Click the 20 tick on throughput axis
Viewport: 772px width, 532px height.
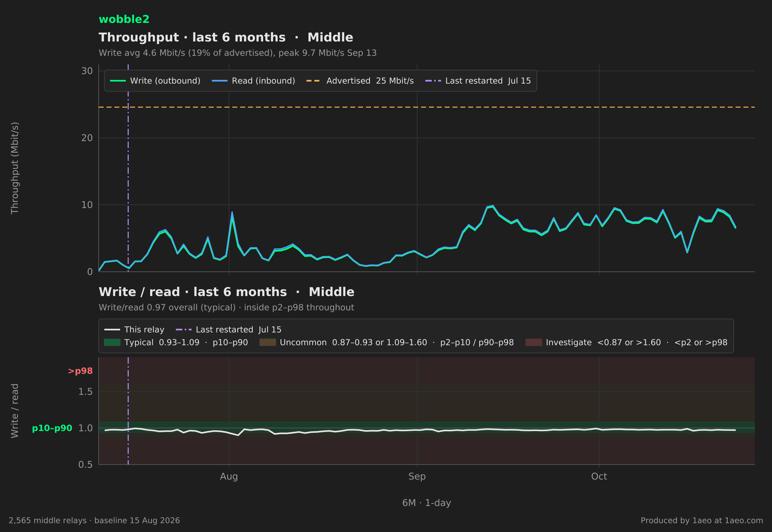[x=87, y=138]
